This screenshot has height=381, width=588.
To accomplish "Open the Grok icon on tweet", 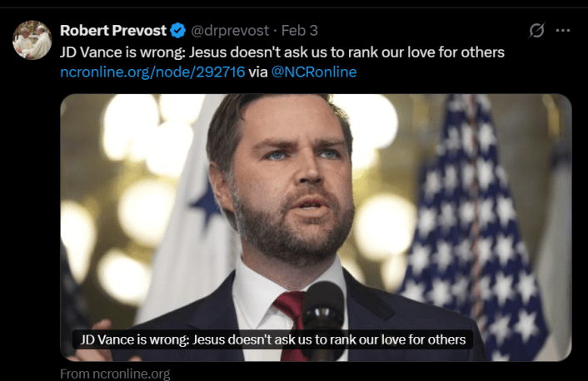I will (x=537, y=31).
